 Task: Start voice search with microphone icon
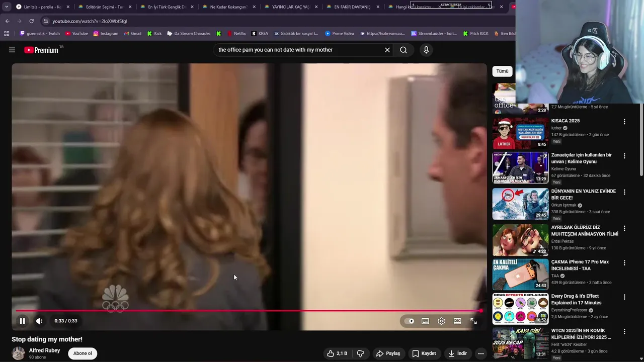(x=426, y=50)
